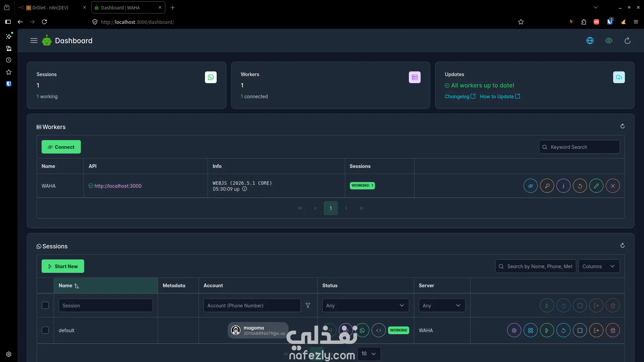Click the Keyword Search field in Workers

[x=579, y=147]
